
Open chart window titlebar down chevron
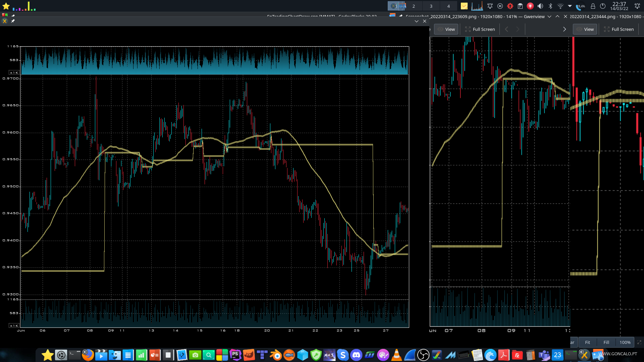pyautogui.click(x=417, y=21)
